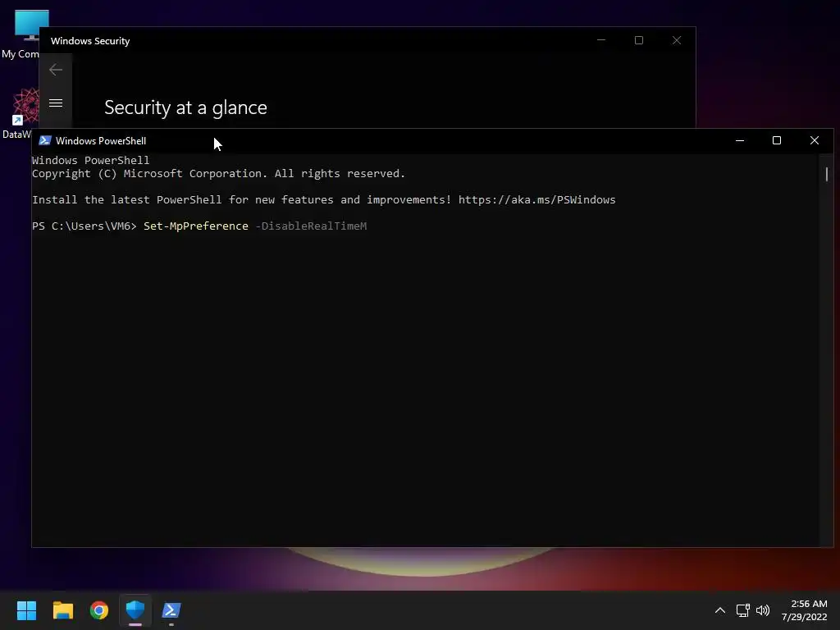Click the back arrow in Windows Security
840x630 pixels.
(x=56, y=70)
